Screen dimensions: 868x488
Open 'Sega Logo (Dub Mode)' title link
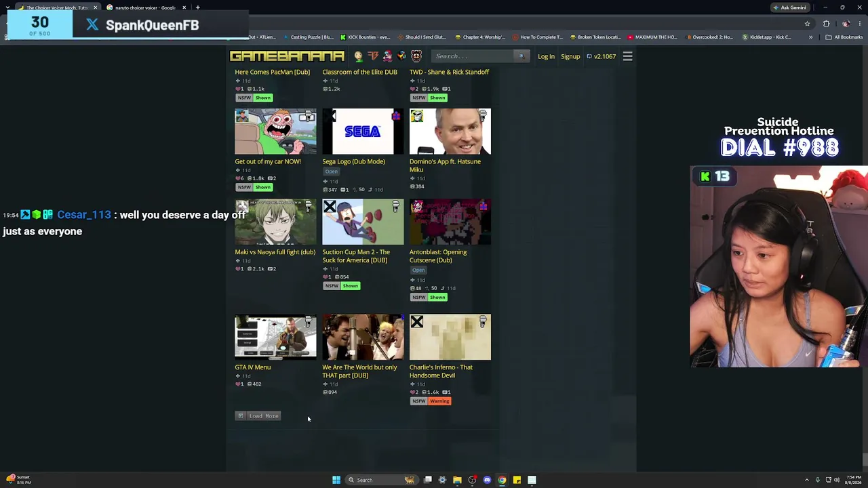[x=353, y=161]
